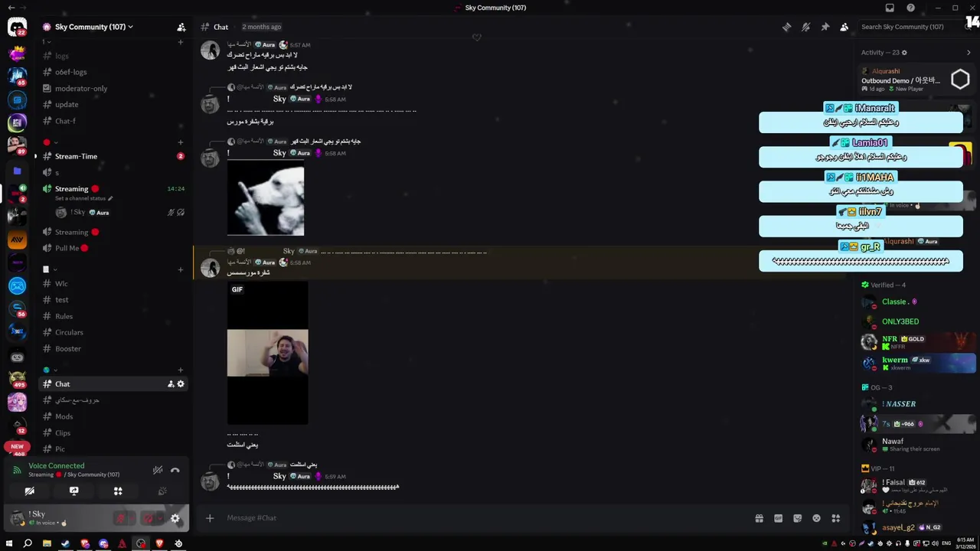Click voice connection signal icon

point(18,470)
